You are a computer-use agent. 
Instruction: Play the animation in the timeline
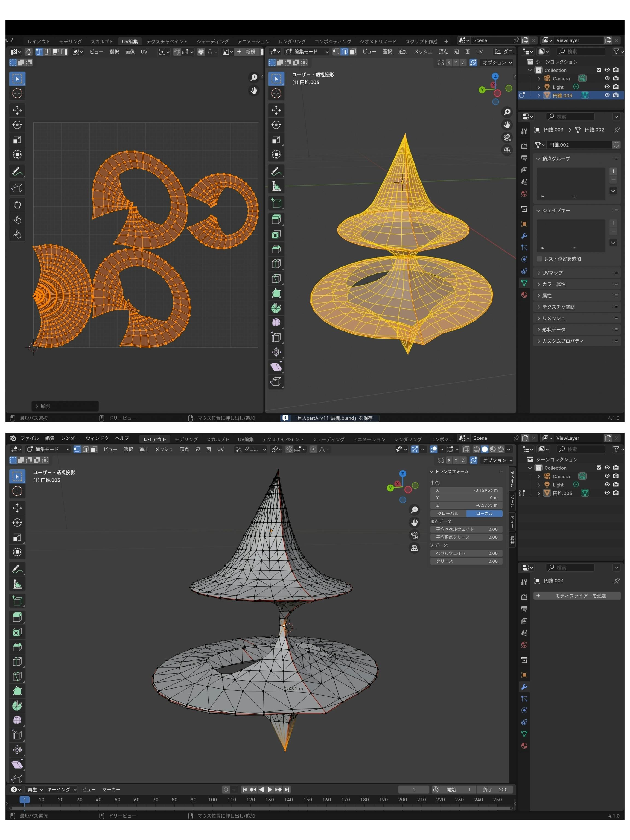270,789
